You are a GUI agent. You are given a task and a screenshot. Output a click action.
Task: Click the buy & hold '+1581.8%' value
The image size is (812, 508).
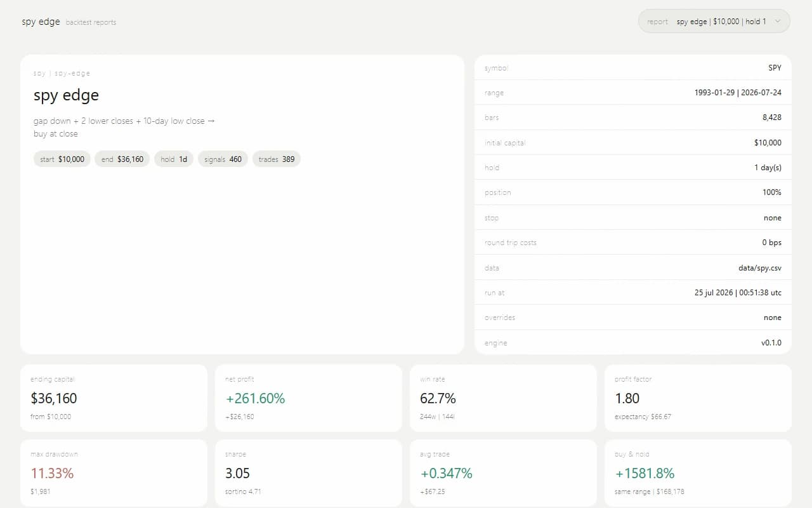pos(645,473)
